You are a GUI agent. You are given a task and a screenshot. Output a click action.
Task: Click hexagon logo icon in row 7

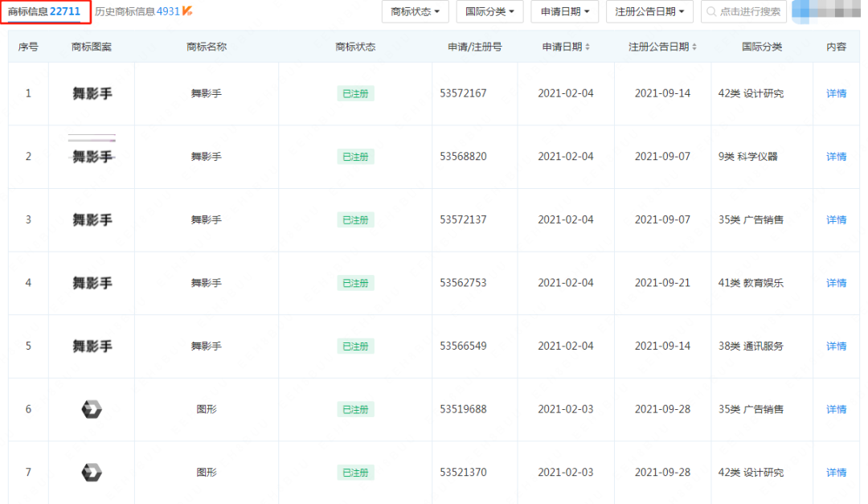point(92,473)
